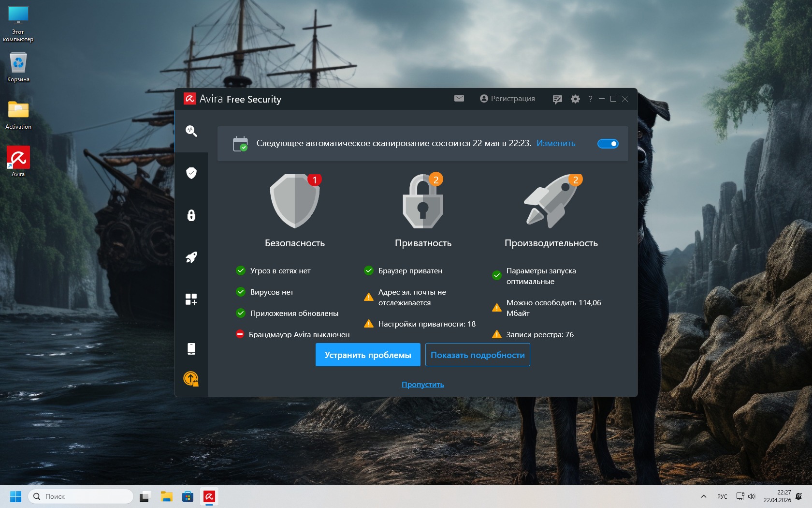The width and height of the screenshot is (812, 508).
Task: Select the large Безопасность shield graphic
Action: [x=295, y=201]
